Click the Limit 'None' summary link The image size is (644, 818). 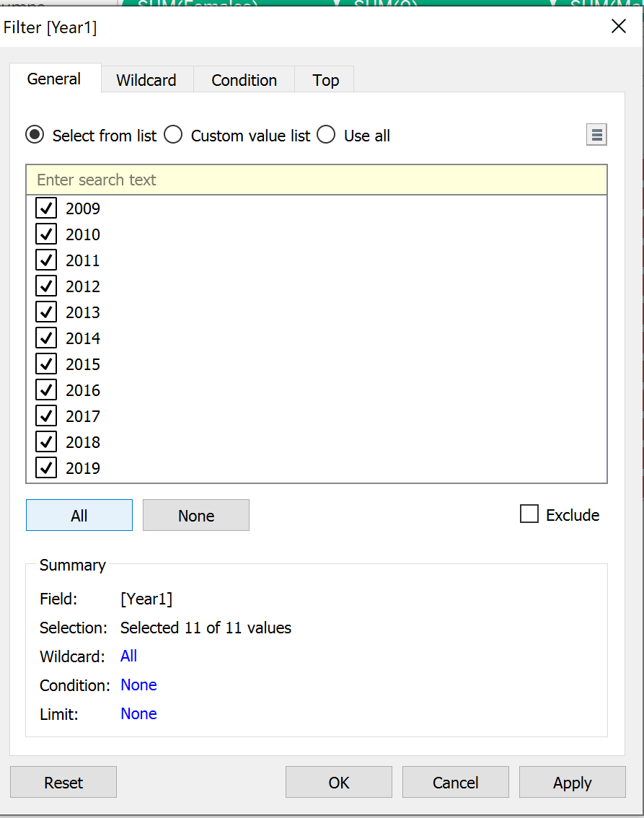pyautogui.click(x=138, y=713)
